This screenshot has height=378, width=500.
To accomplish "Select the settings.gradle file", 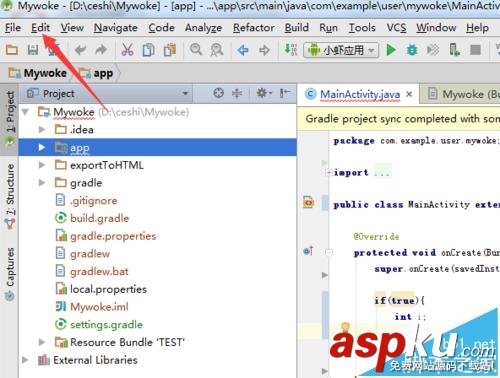I will click(106, 325).
